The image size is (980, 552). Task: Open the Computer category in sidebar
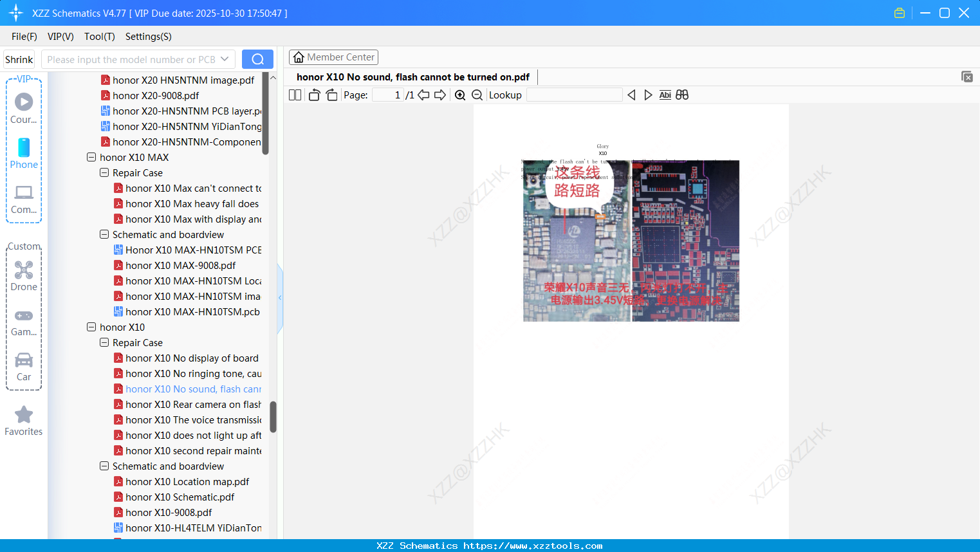(24, 199)
